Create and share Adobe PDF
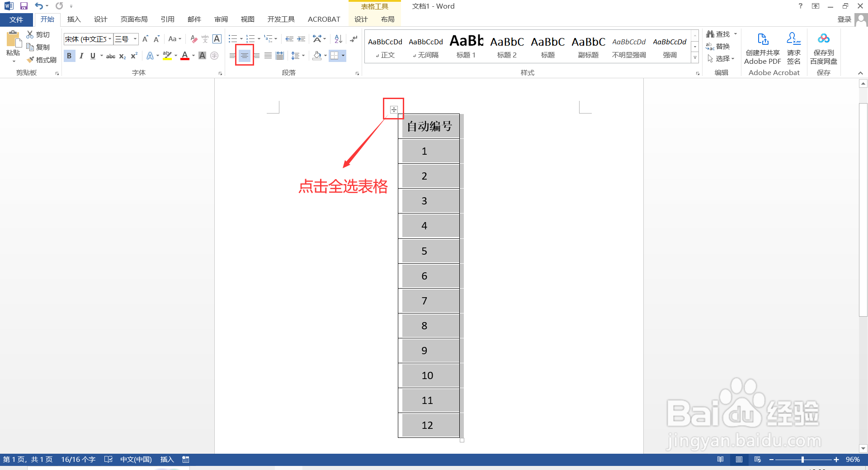The width and height of the screenshot is (868, 470). (x=763, y=47)
